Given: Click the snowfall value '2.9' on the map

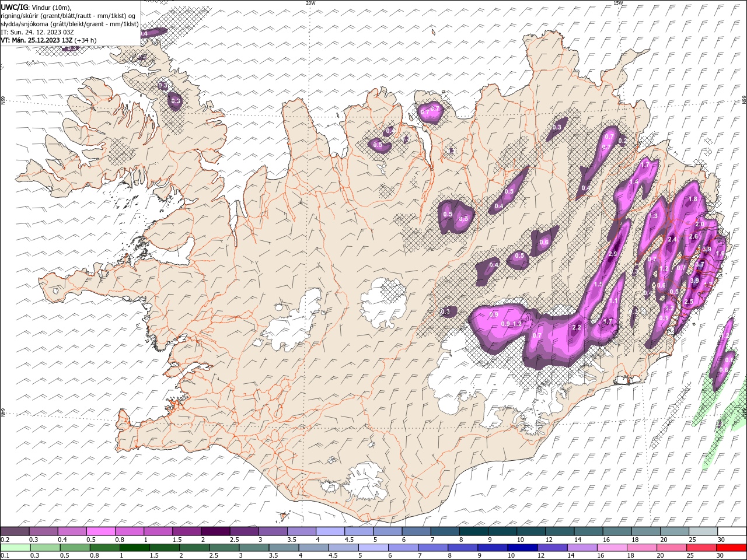Looking at the screenshot, I should point(612,254).
